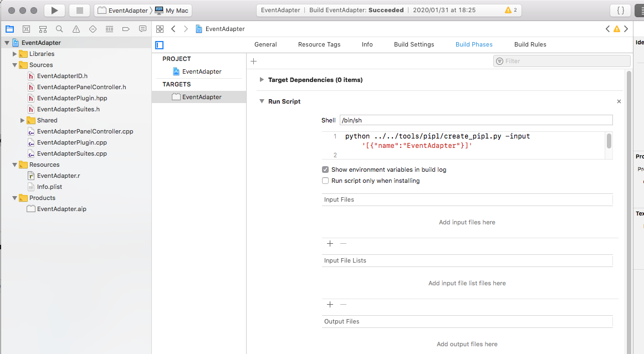Open the Project navigator folder icon

pos(9,29)
